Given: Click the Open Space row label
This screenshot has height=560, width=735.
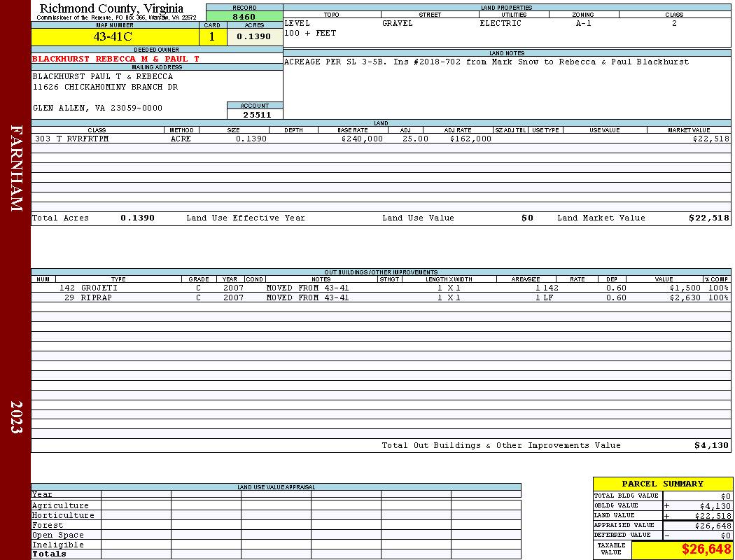Looking at the screenshot, I should point(57,535).
